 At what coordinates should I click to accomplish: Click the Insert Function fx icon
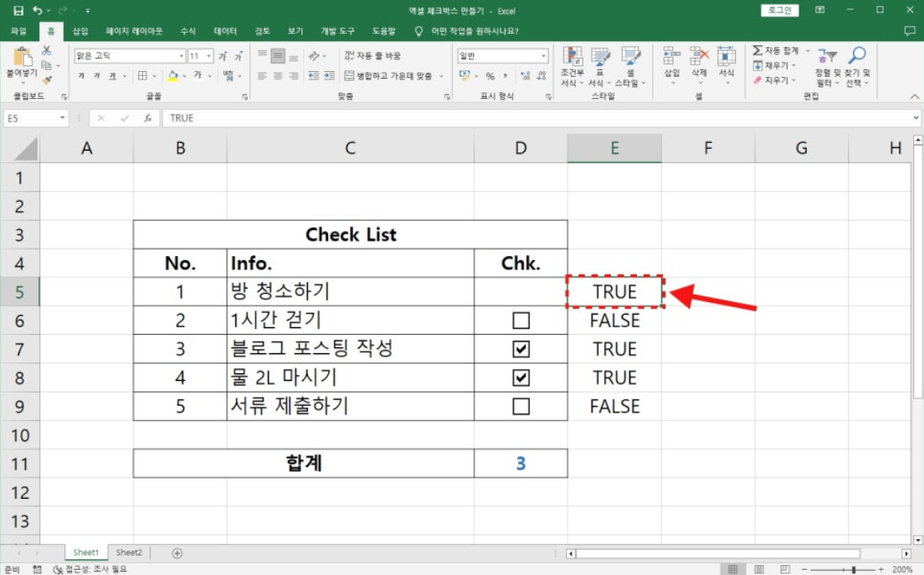[x=148, y=119]
